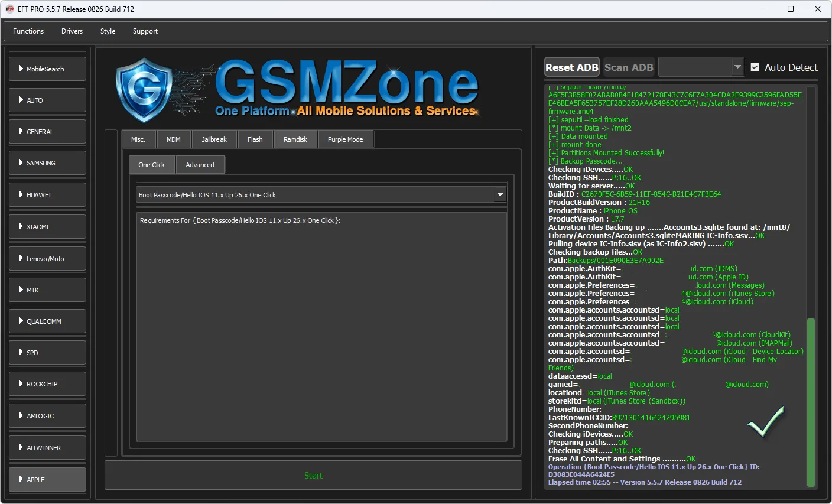Click the green log scrollbar thumb

[811, 402]
